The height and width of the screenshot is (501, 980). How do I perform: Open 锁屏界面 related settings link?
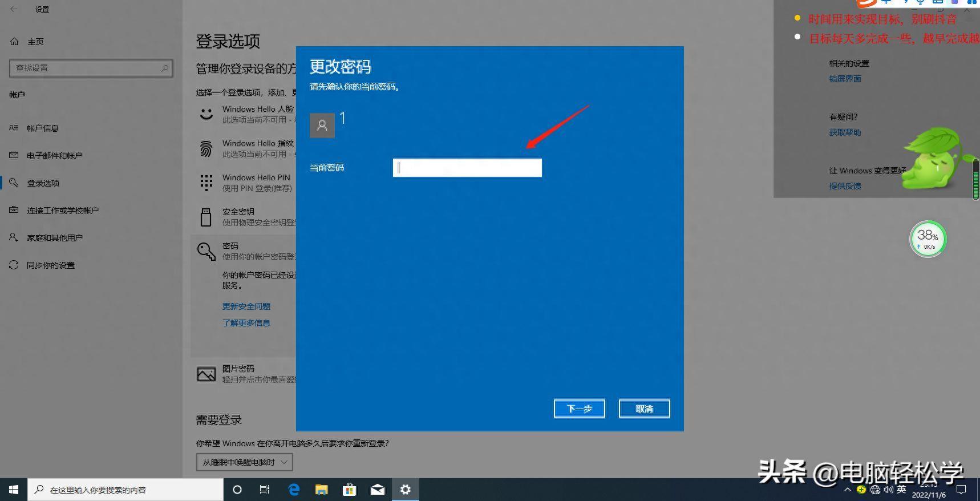click(845, 79)
